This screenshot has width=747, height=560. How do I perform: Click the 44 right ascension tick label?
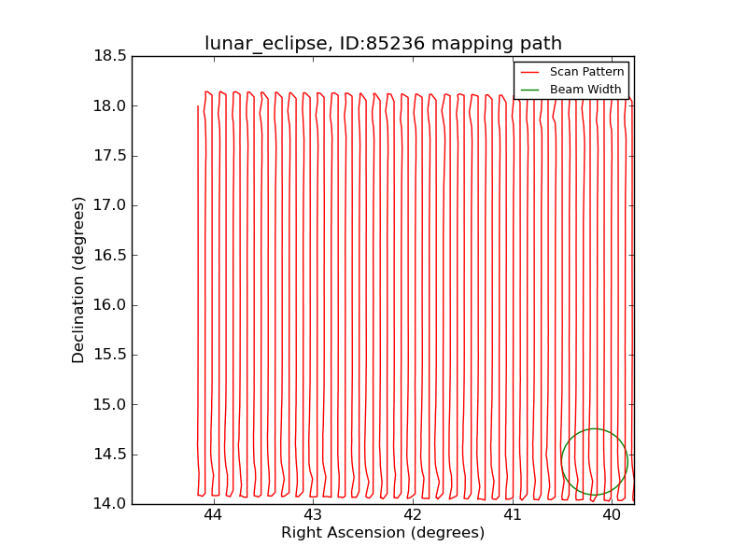click(x=213, y=515)
